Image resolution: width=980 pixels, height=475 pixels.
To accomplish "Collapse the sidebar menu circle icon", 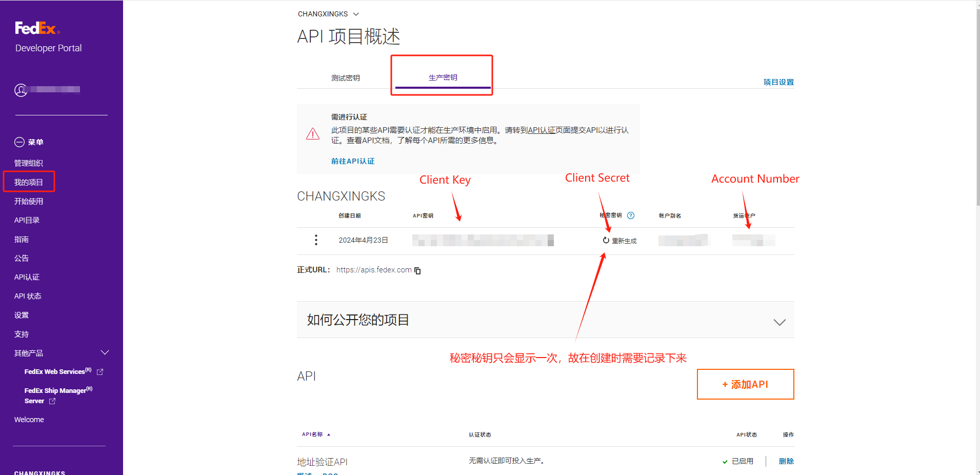I will (19, 142).
